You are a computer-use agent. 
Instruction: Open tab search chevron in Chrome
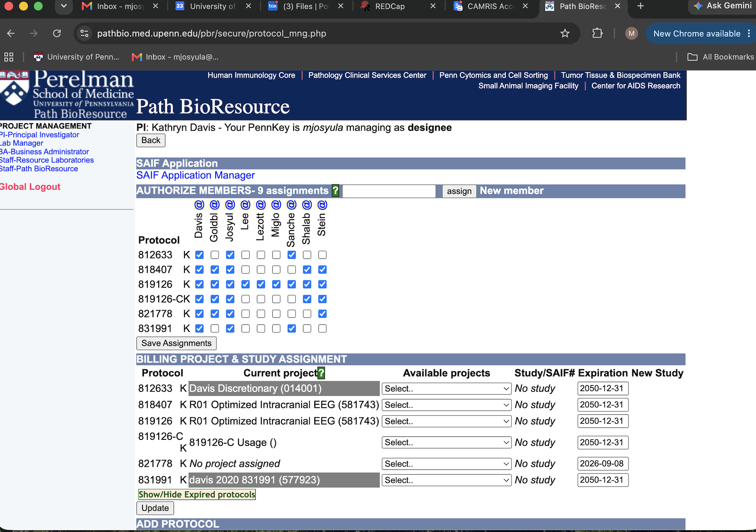coord(64,6)
